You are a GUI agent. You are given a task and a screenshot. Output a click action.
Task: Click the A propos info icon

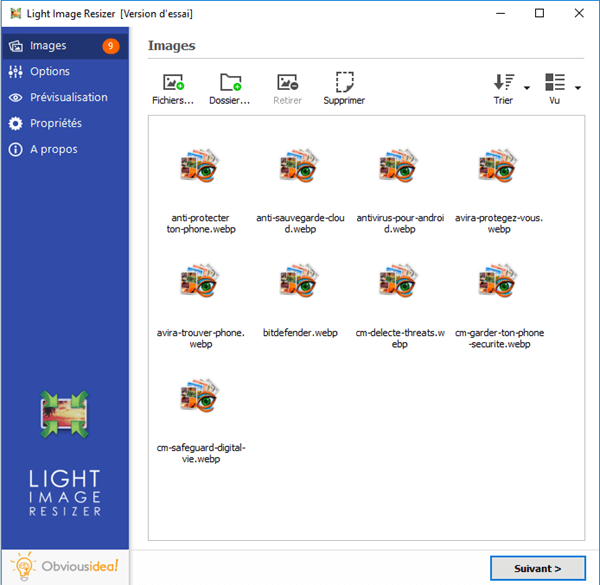tap(16, 150)
